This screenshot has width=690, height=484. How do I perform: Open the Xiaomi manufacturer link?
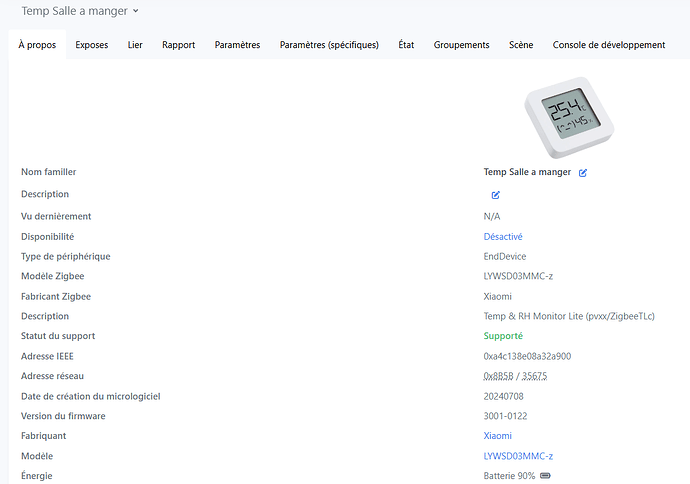497,436
